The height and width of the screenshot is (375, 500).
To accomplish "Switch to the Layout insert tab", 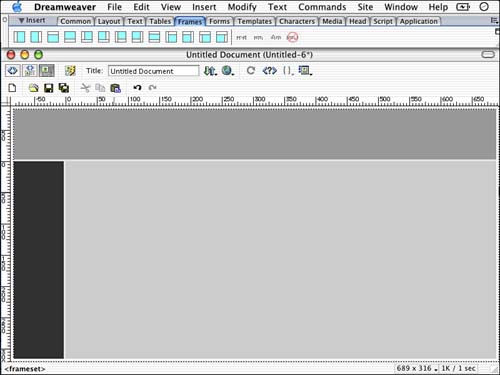I will pos(109,21).
